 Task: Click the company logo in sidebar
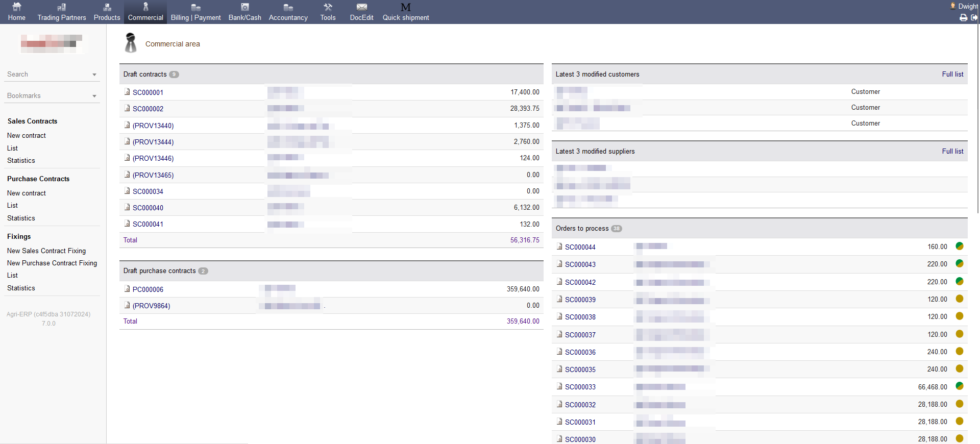(x=52, y=43)
